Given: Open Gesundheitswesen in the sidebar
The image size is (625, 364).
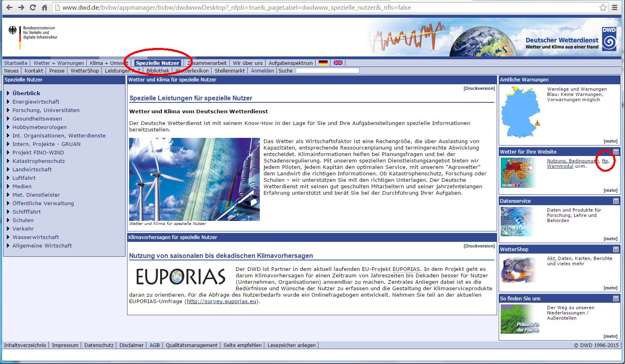Looking at the screenshot, I should pos(37,119).
